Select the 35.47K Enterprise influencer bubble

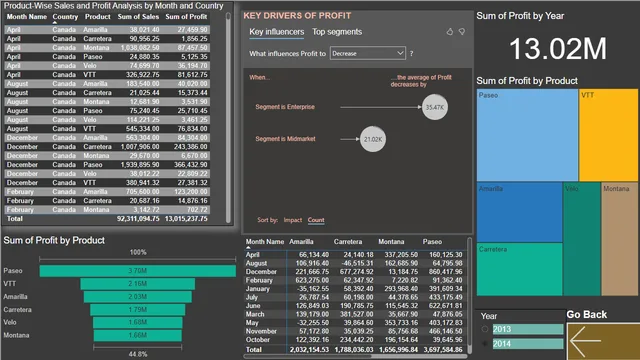[435, 107]
